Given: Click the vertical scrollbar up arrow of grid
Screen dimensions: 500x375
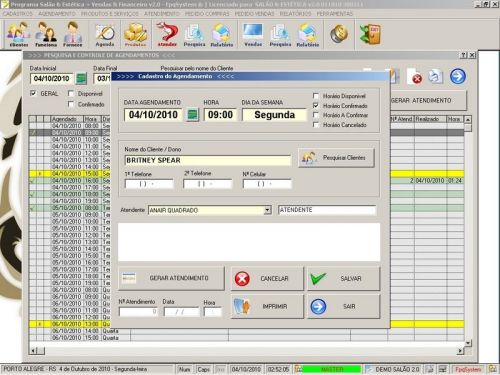Looking at the screenshot, I should (x=468, y=119).
